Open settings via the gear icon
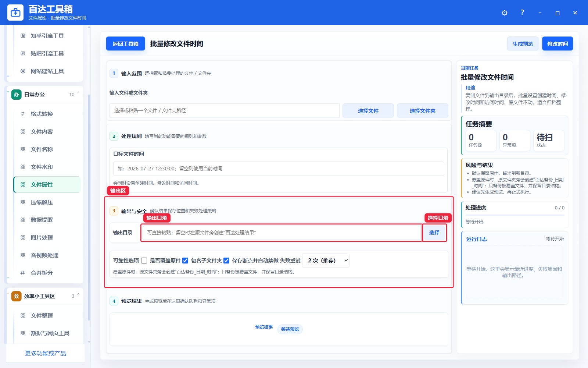The width and height of the screenshot is (588, 368). tap(505, 13)
